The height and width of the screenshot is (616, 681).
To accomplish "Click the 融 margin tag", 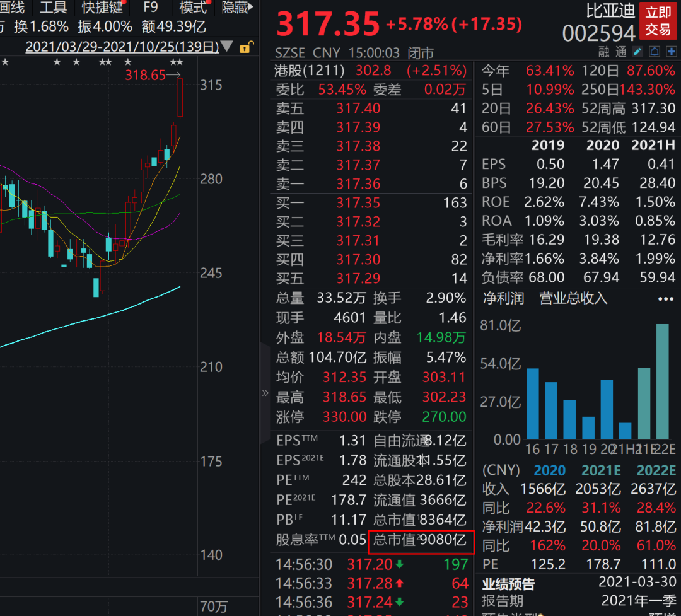I will tap(603, 52).
